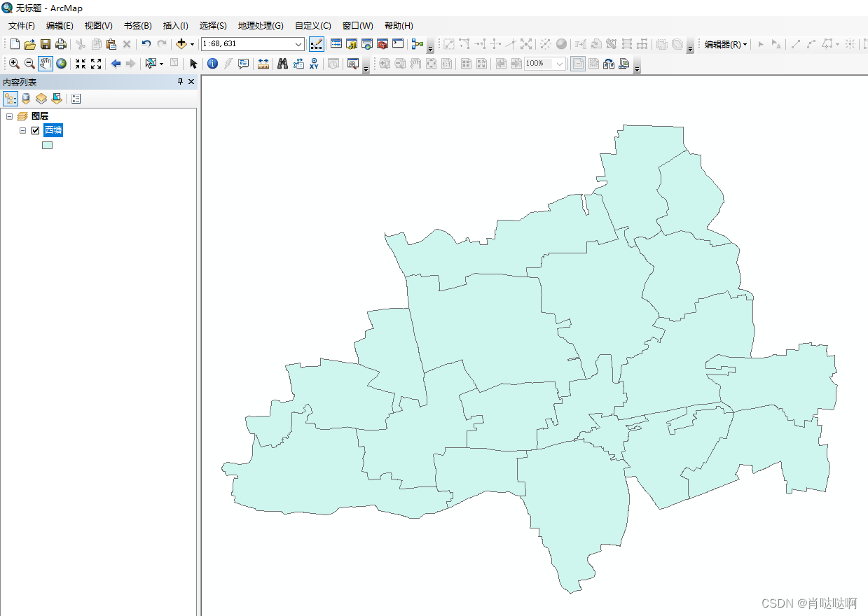Expand the Standard toolbar overflow options

[430, 46]
